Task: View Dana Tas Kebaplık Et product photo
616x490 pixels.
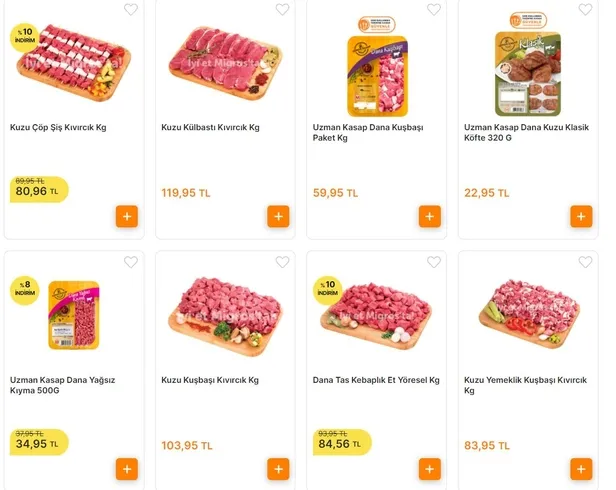Action: click(376, 312)
